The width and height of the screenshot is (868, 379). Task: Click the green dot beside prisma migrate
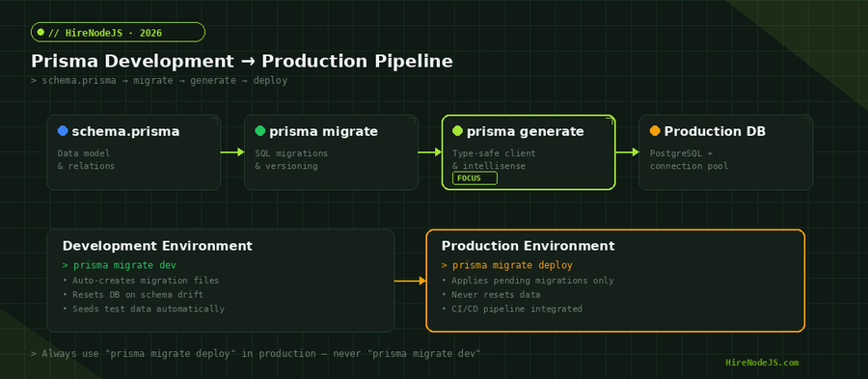260,130
